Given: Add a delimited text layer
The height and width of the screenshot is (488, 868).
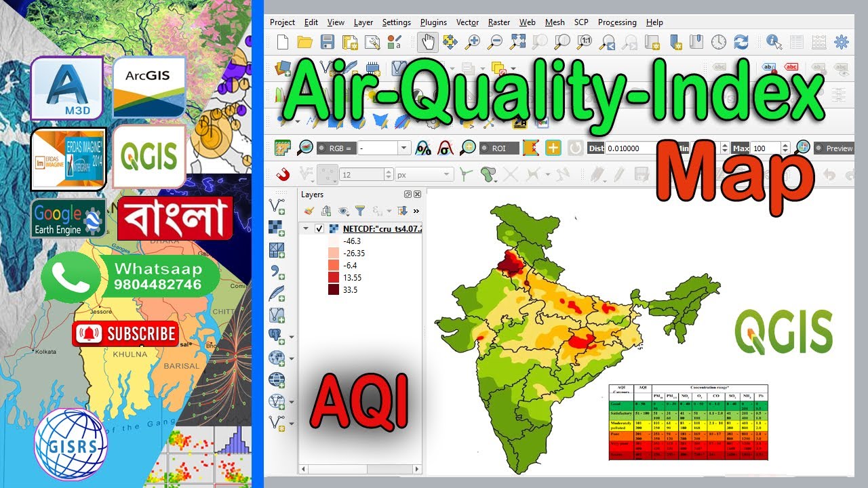Looking at the screenshot, I should point(277,272).
